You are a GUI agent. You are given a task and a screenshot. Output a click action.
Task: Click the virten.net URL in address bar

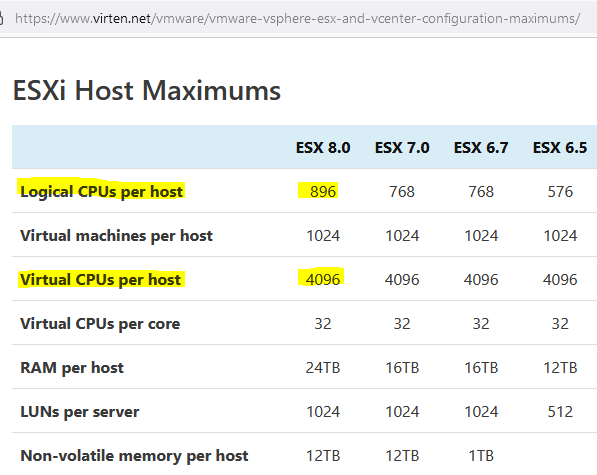click(297, 18)
